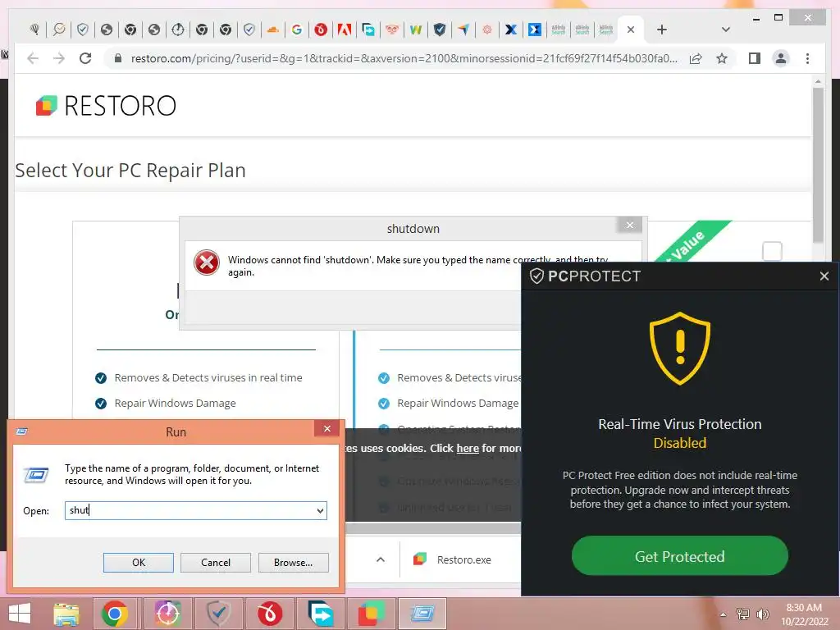Click the Get Protected button

pyautogui.click(x=680, y=556)
